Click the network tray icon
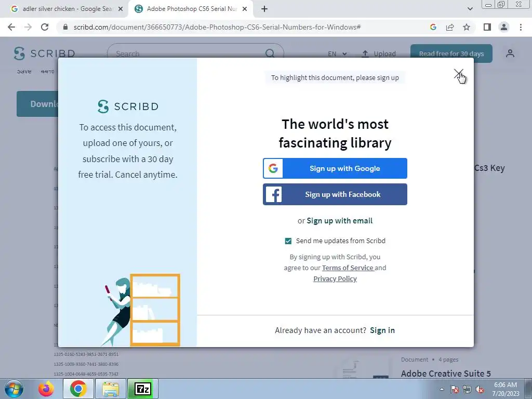Screen dimensions: 532x399 467,389
